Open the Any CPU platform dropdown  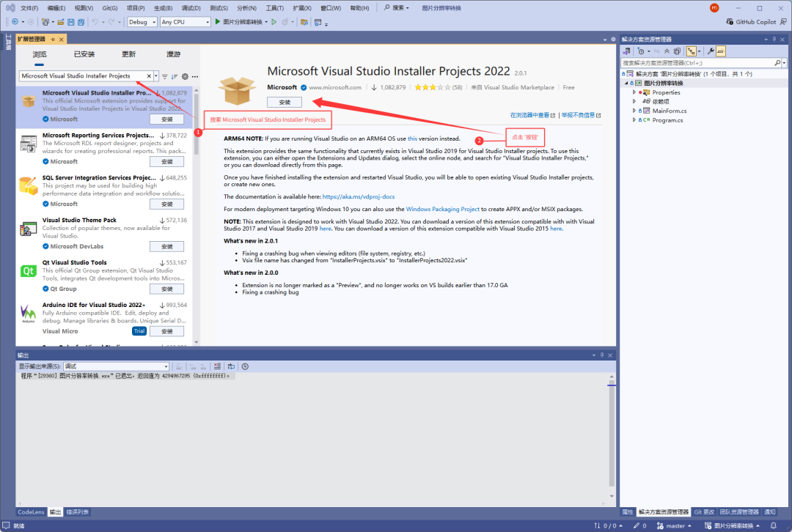pos(186,22)
